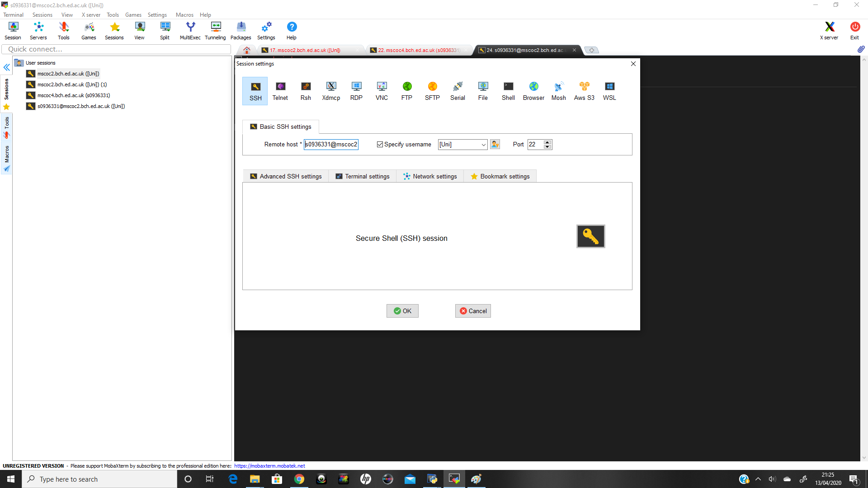Image resolution: width=868 pixels, height=488 pixels.
Task: Select the Browser session type
Action: (533, 91)
